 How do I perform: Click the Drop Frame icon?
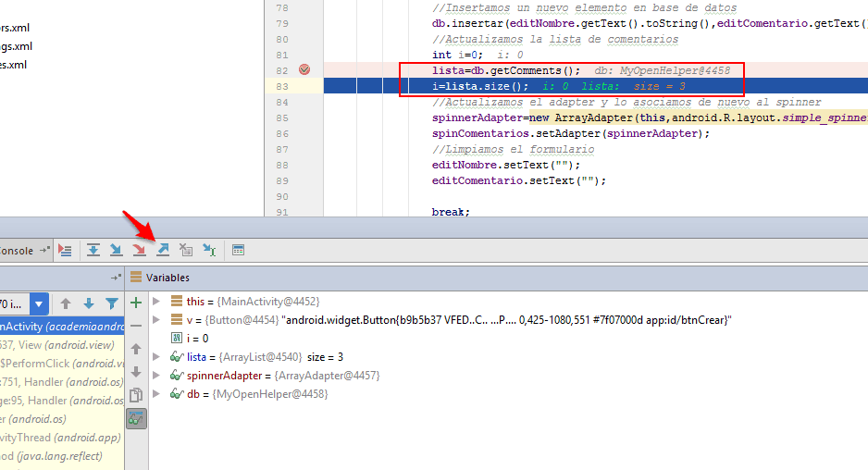pos(186,250)
